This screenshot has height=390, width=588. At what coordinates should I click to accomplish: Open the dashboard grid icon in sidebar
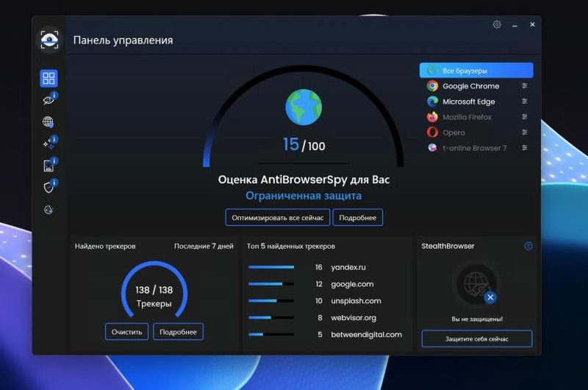click(x=49, y=78)
